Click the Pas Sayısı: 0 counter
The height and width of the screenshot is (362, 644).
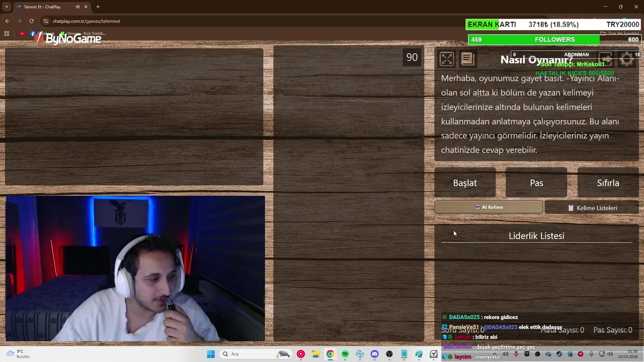[x=613, y=330]
